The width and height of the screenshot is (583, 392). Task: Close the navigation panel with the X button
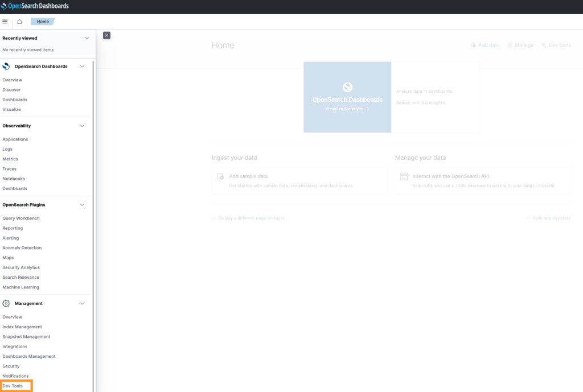[x=106, y=35]
